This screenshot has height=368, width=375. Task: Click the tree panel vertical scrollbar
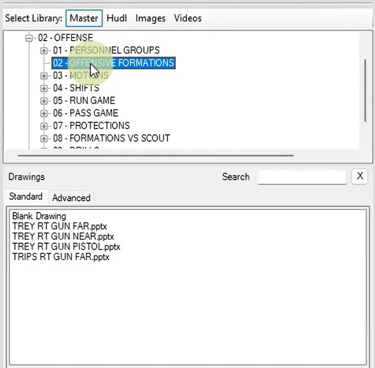(x=365, y=90)
